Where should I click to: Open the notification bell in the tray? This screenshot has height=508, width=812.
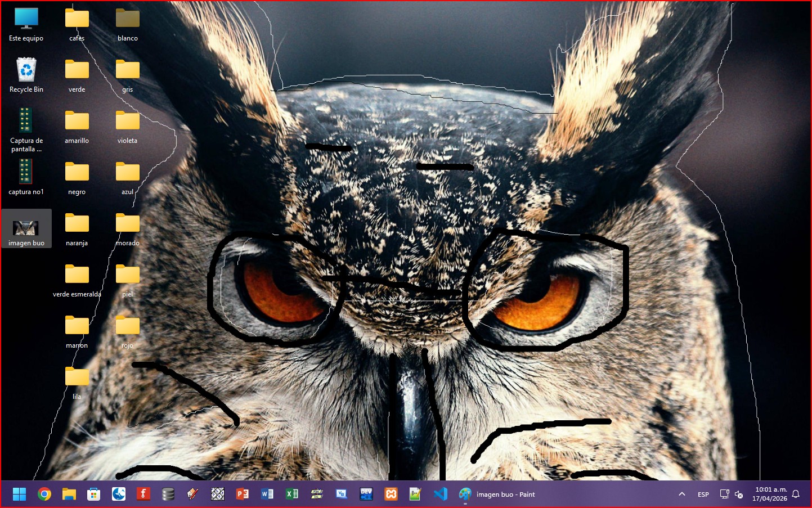click(796, 494)
